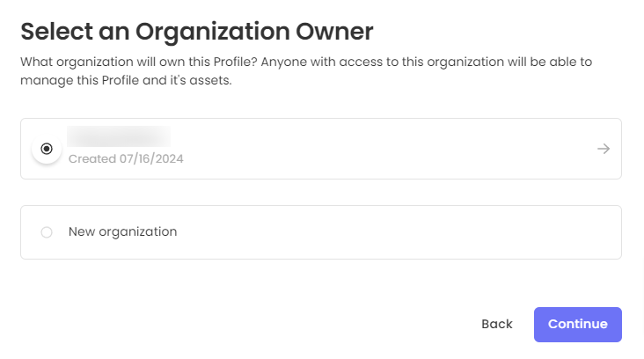Click the word Organization in the heading
Viewport: 644px width, 359px height.
coord(208,32)
